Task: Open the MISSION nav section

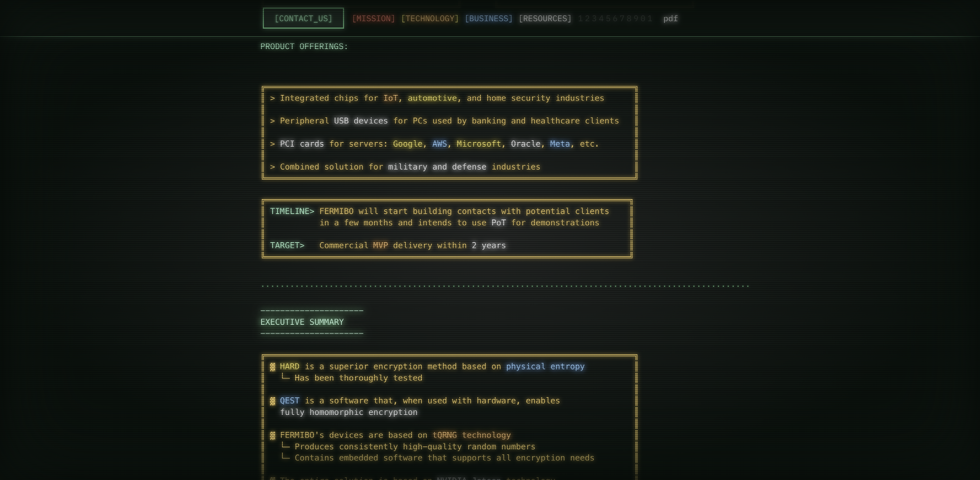Action: coord(373,18)
